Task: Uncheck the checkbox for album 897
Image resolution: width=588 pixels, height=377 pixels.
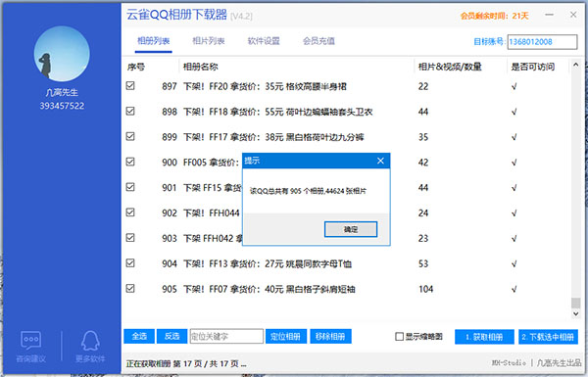Action: [x=130, y=86]
